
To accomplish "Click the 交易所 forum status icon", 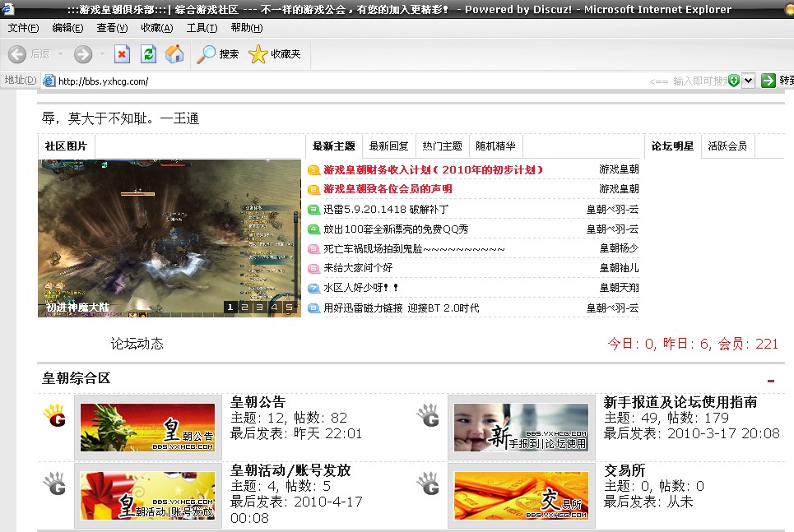I will tap(429, 483).
